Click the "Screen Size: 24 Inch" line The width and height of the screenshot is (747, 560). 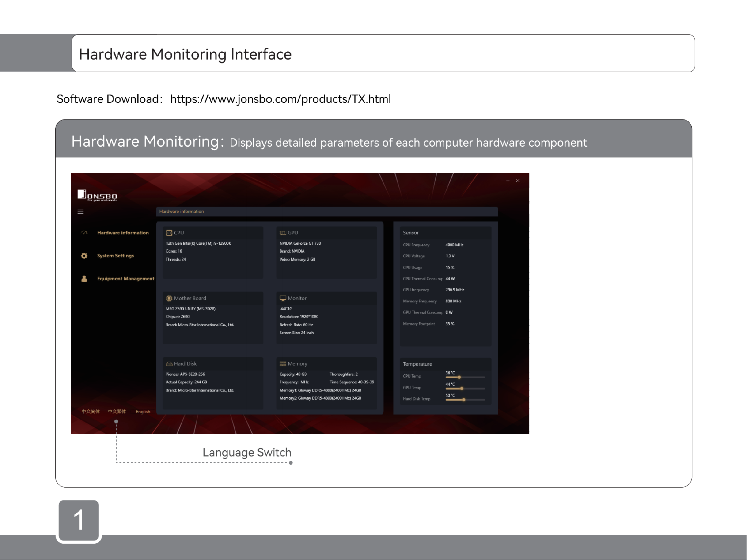pyautogui.click(x=296, y=333)
